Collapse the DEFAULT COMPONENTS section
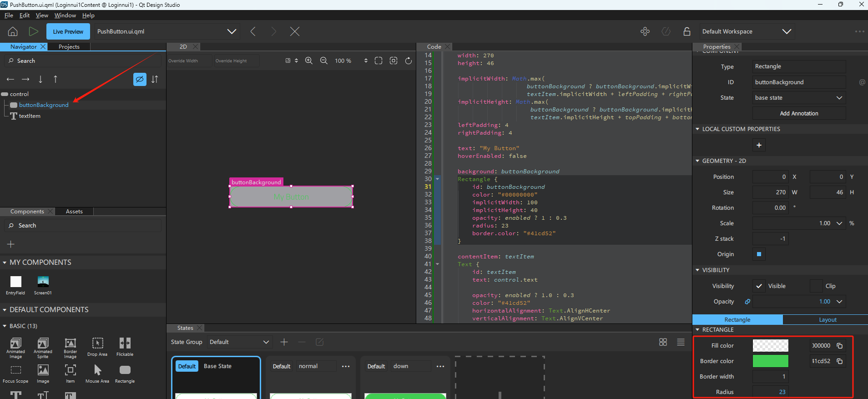The image size is (868, 399). click(x=5, y=310)
